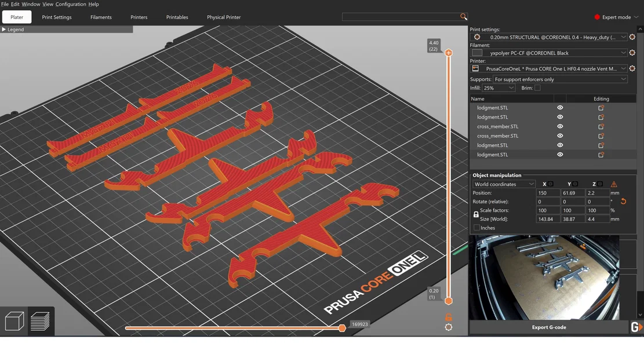The image size is (644, 362).
Task: Open the Infill 25% dropdown
Action: 499,88
